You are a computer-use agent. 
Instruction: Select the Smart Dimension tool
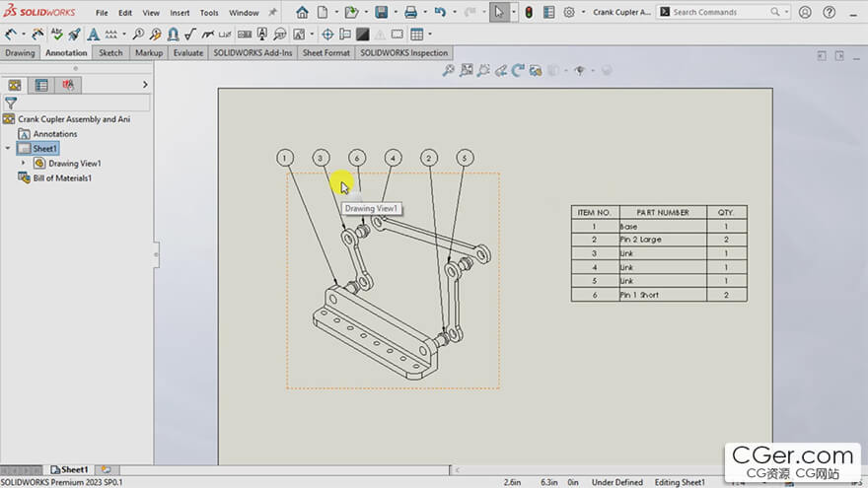click(x=11, y=35)
